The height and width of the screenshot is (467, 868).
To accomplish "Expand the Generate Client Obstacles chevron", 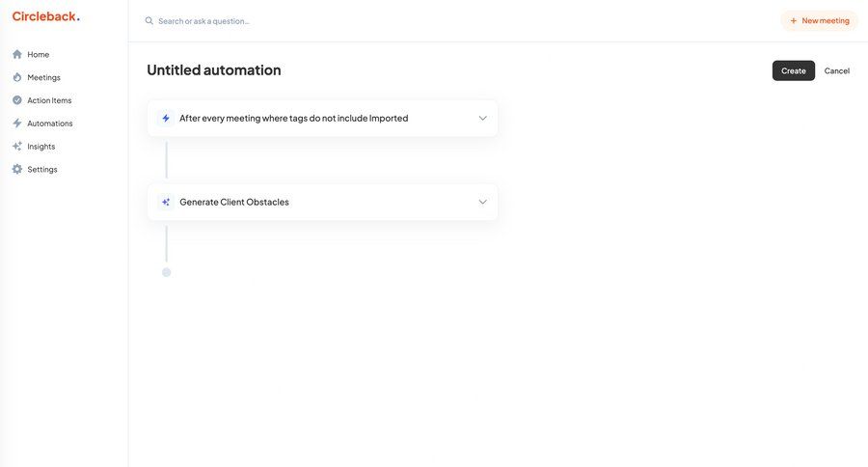I will pyautogui.click(x=482, y=203).
